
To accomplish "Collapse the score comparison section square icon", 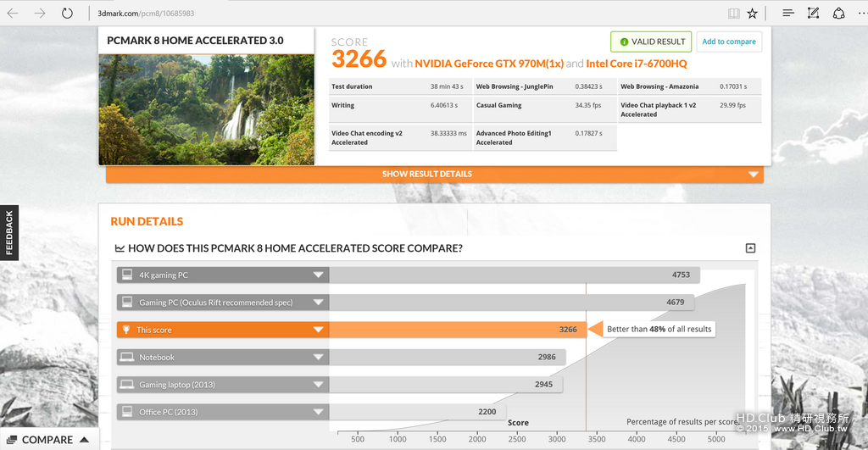I will 750,248.
